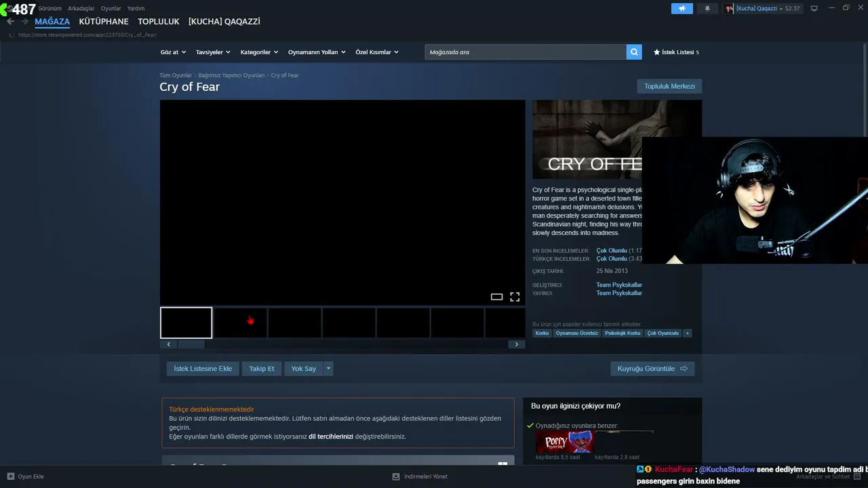868x488 pixels.
Task: Click the thumbnail strip scrollbar handle
Action: [x=191, y=344]
